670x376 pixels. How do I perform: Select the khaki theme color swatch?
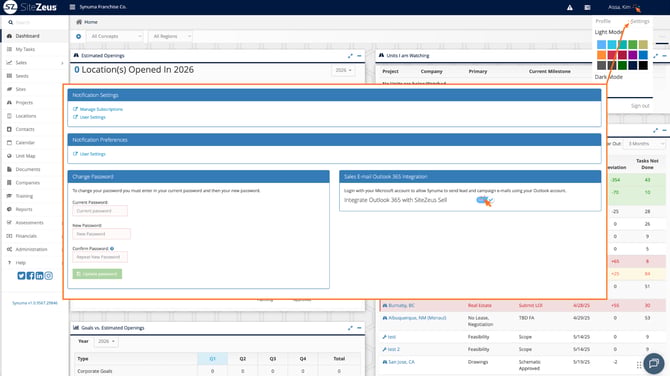(643, 44)
